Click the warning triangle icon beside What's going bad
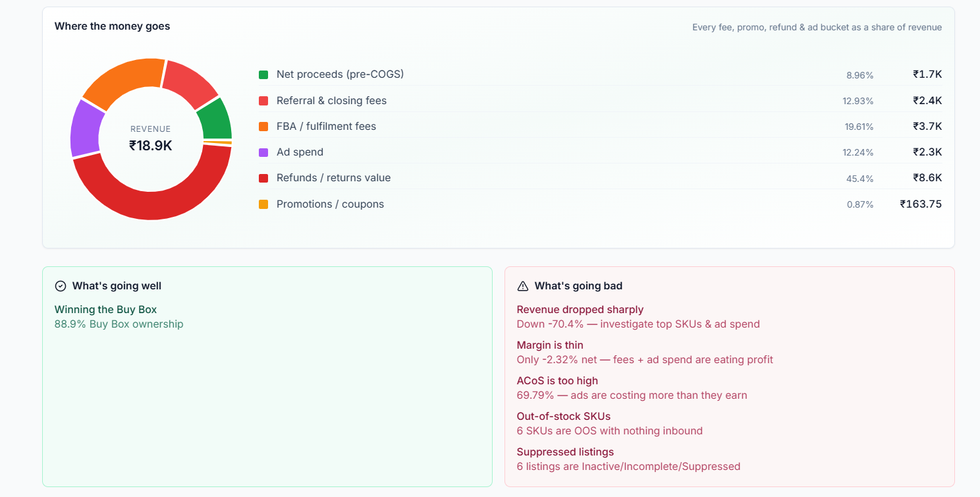This screenshot has height=497, width=980. point(523,286)
